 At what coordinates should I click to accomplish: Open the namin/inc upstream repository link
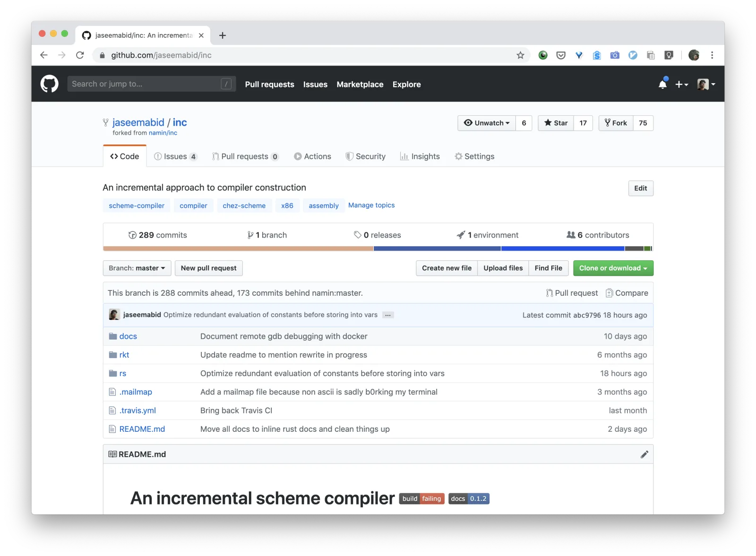[x=163, y=133]
